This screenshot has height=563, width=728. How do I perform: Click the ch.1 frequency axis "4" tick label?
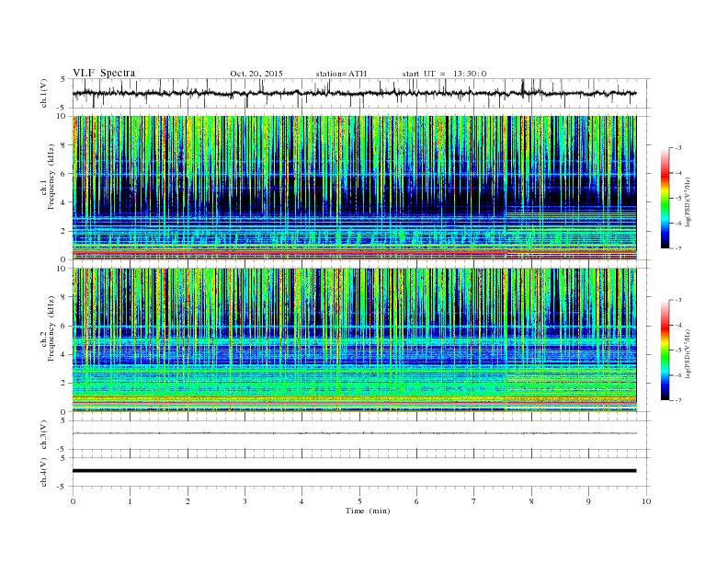coord(64,202)
